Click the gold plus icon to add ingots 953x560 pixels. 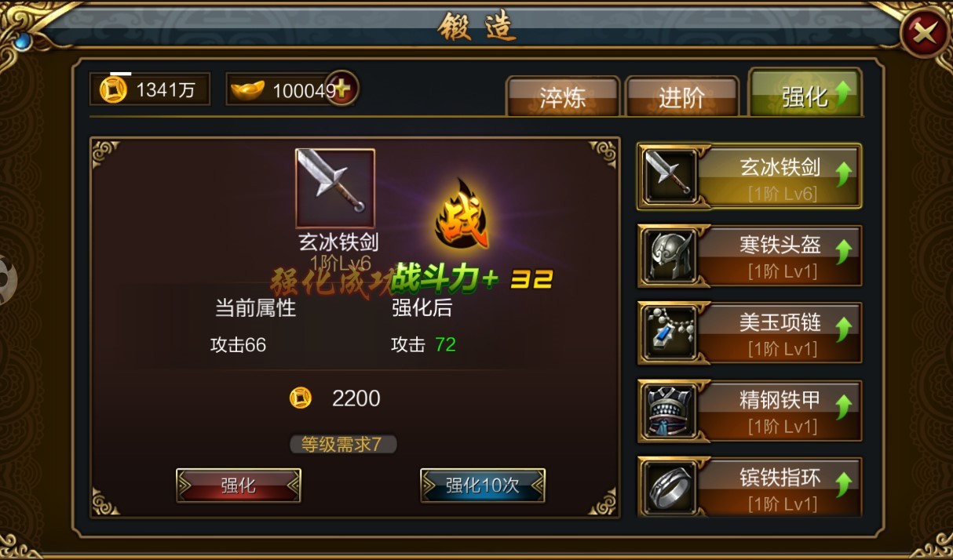pos(342,88)
